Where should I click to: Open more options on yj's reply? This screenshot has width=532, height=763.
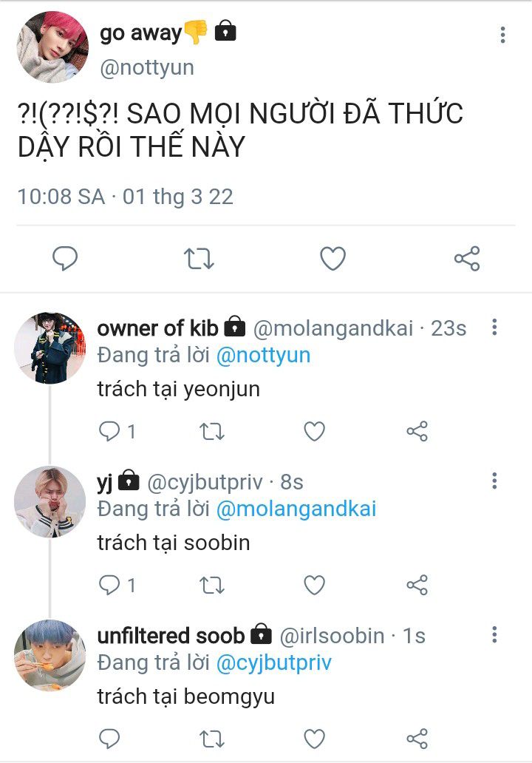point(494,481)
